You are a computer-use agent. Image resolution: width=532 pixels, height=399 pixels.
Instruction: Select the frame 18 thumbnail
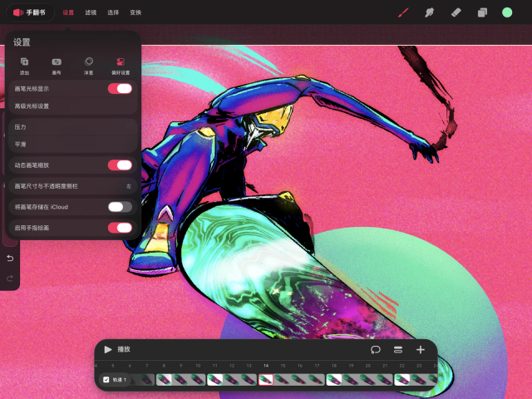click(x=334, y=380)
